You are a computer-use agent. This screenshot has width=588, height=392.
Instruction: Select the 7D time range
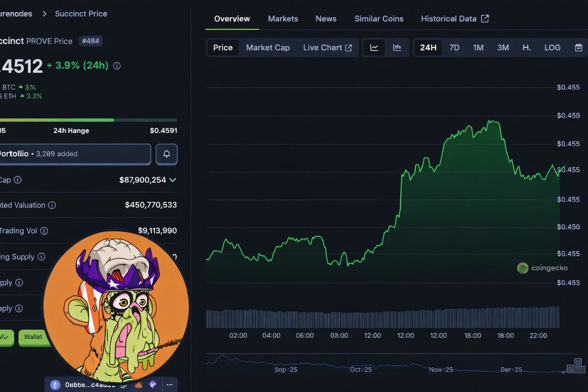point(455,48)
